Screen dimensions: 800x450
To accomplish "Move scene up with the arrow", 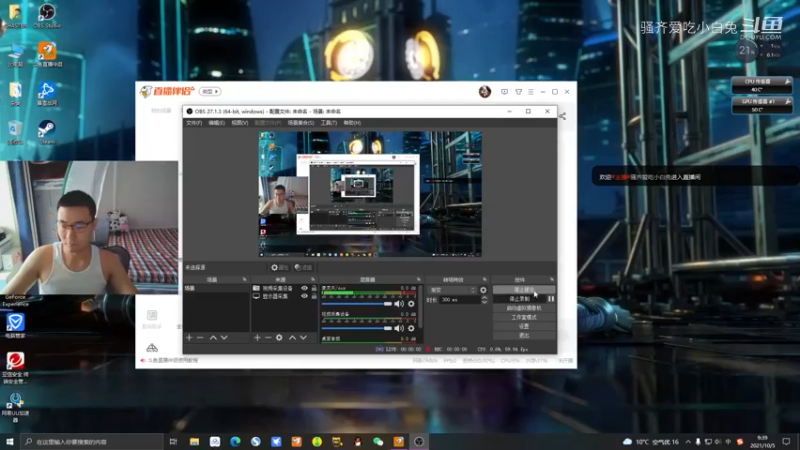I will (x=213, y=338).
